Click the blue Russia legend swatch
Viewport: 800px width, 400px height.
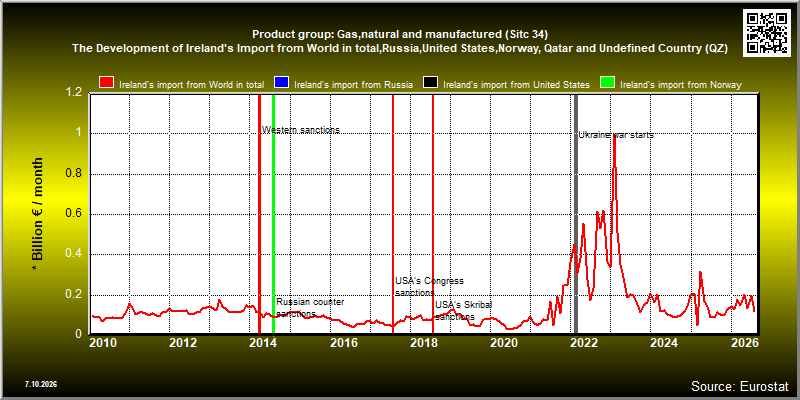(x=282, y=83)
